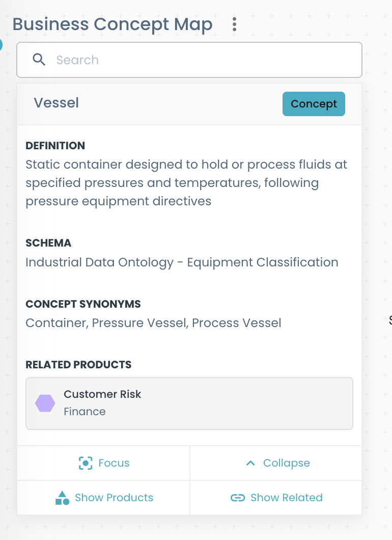Click the Industrial Data Ontology schema text
The width and height of the screenshot is (392, 540).
pyautogui.click(x=182, y=262)
